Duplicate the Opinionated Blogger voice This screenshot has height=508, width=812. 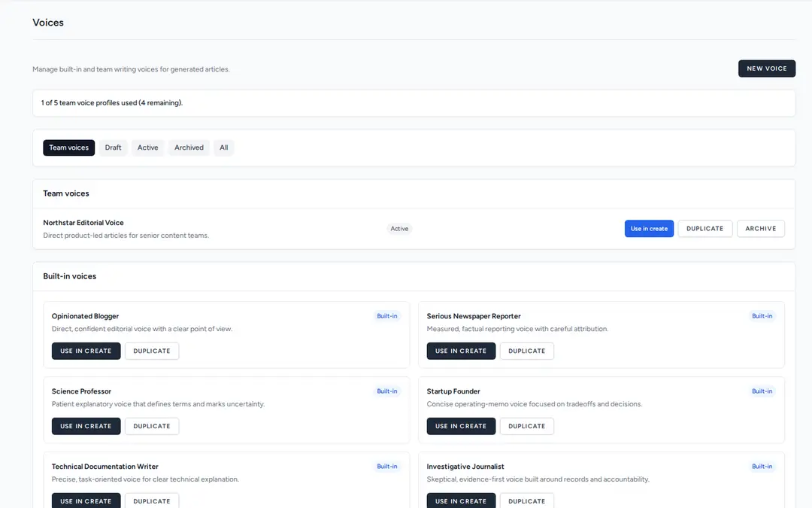pos(152,351)
